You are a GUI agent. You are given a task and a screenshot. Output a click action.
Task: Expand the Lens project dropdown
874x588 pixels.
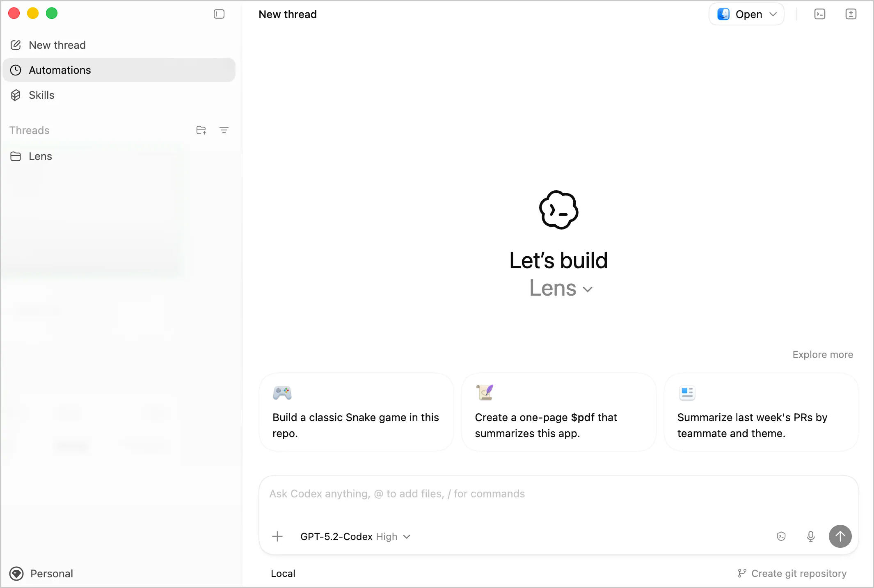pyautogui.click(x=561, y=288)
